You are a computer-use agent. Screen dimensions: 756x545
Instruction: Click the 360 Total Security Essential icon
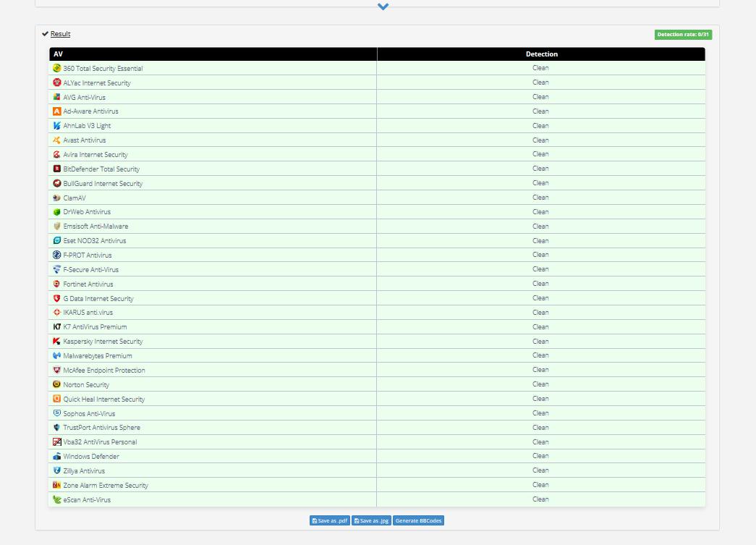click(57, 68)
